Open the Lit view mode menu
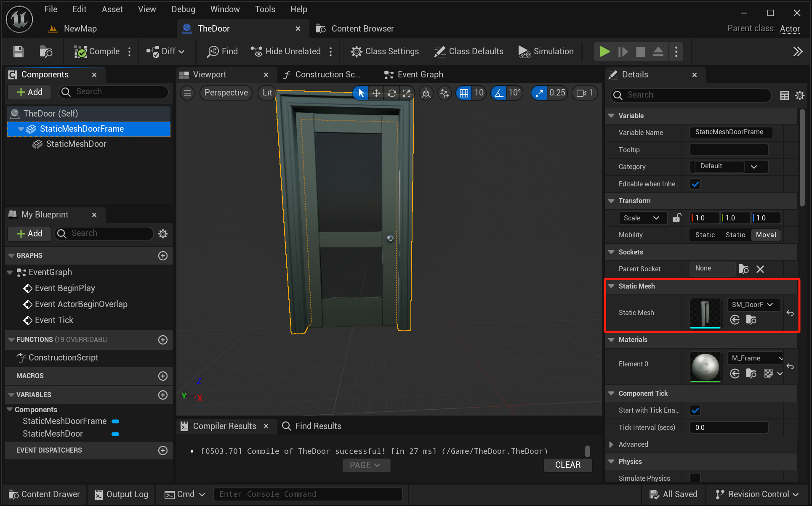812x506 pixels. click(267, 93)
